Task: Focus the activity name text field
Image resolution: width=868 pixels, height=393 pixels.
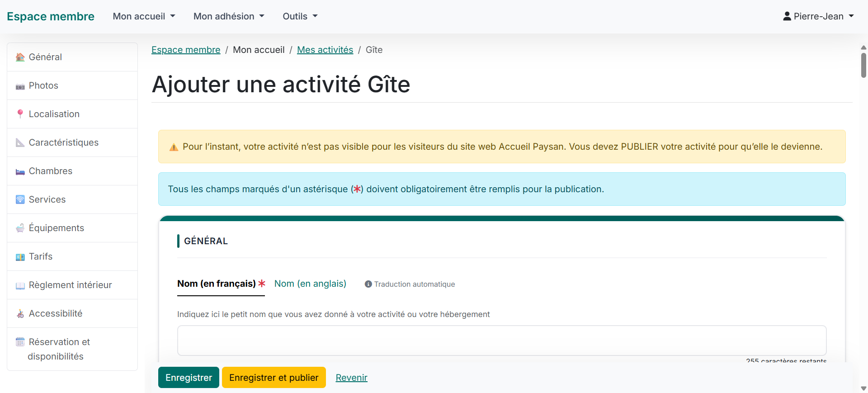Action: (x=501, y=341)
